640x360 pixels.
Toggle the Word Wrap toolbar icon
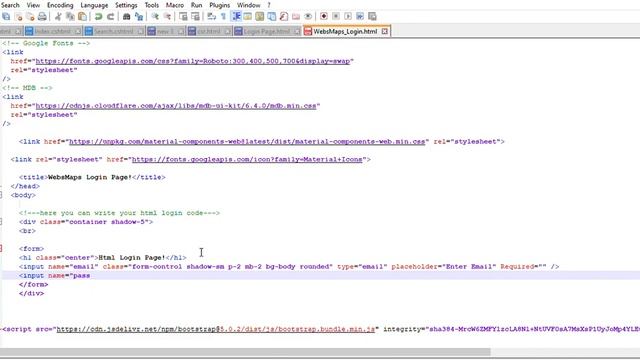coord(211,16)
